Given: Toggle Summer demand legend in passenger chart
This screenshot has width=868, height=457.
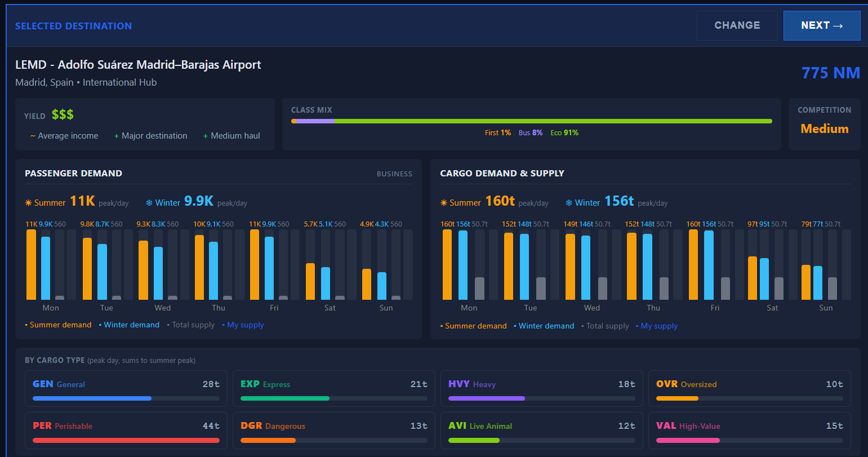Looking at the screenshot, I should [58, 325].
